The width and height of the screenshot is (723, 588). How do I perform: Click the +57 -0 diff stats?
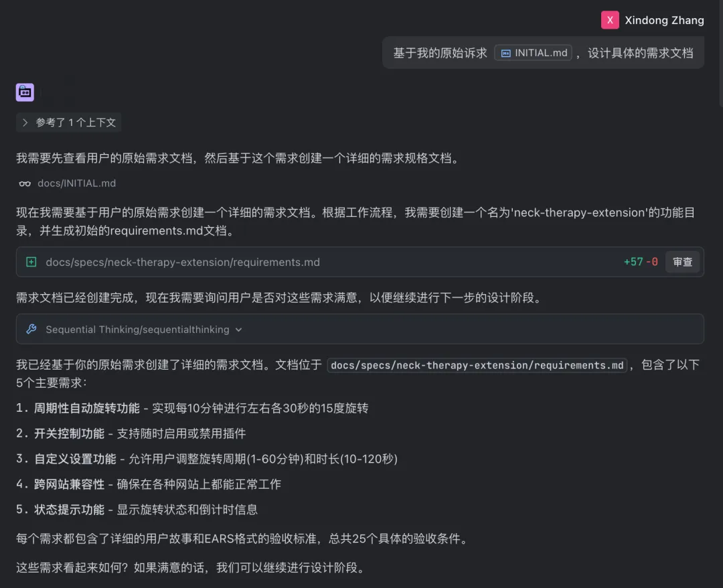coord(641,262)
